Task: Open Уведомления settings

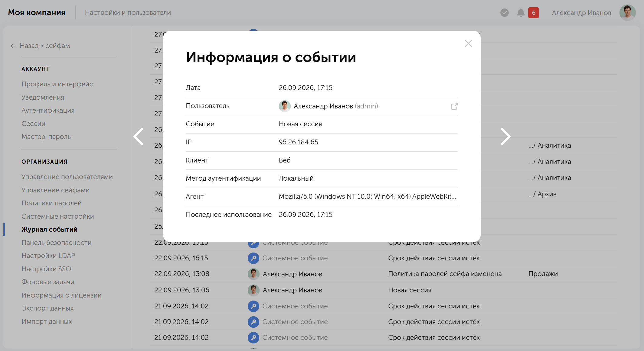Action: click(x=43, y=97)
